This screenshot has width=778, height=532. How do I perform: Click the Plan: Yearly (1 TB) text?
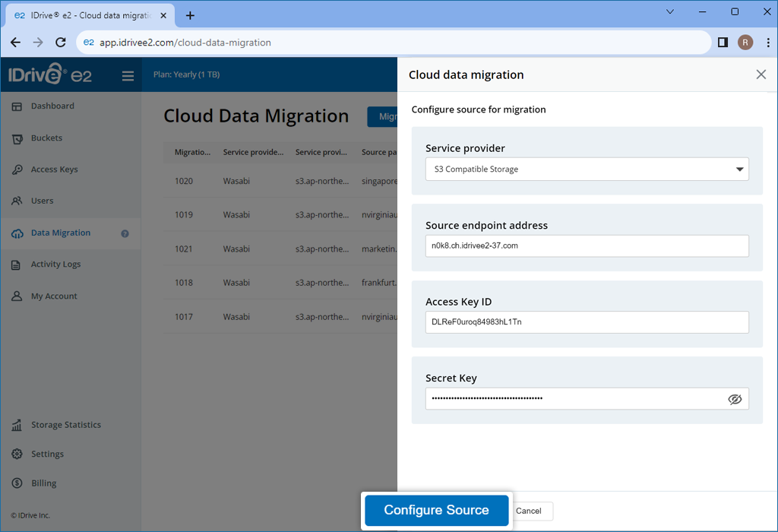coord(187,74)
